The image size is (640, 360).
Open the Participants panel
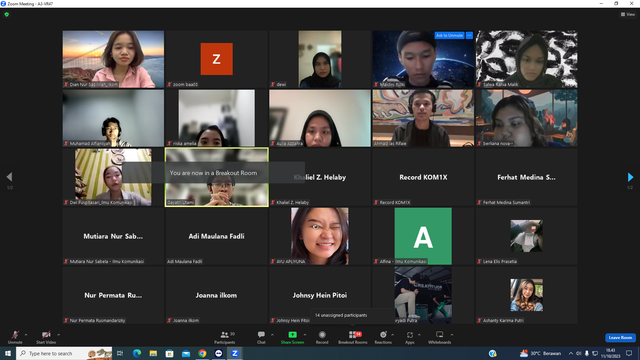[224, 337]
